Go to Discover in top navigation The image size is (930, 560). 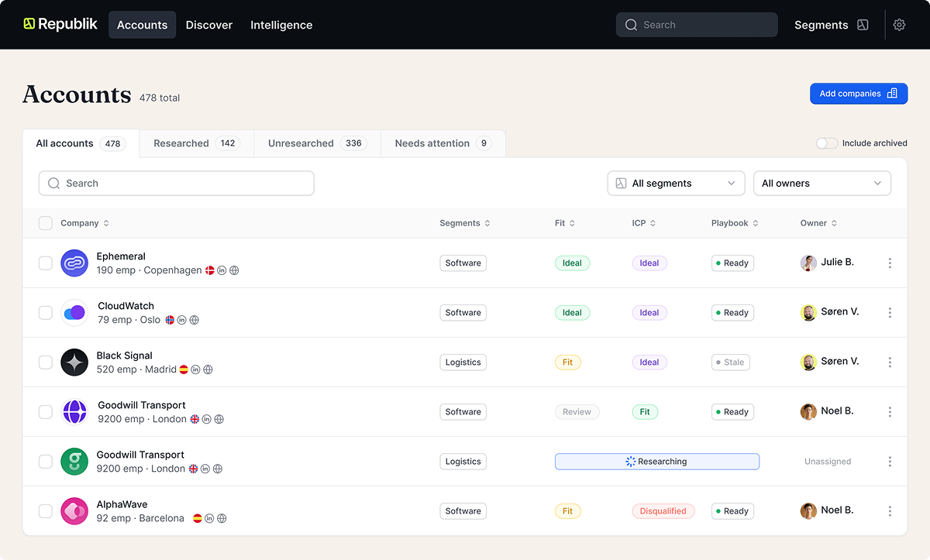click(209, 25)
